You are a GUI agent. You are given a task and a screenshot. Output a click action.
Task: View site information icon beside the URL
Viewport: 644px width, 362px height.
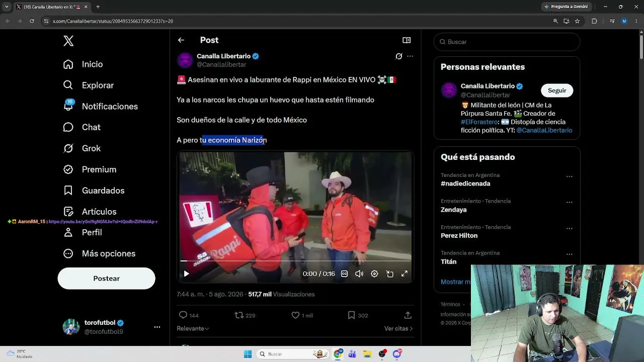point(46,21)
